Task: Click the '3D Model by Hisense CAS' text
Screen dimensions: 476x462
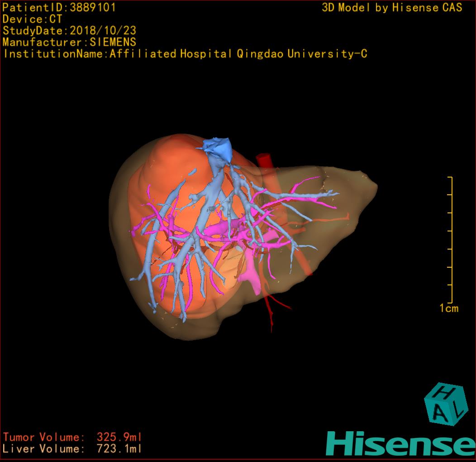Action: (x=392, y=7)
